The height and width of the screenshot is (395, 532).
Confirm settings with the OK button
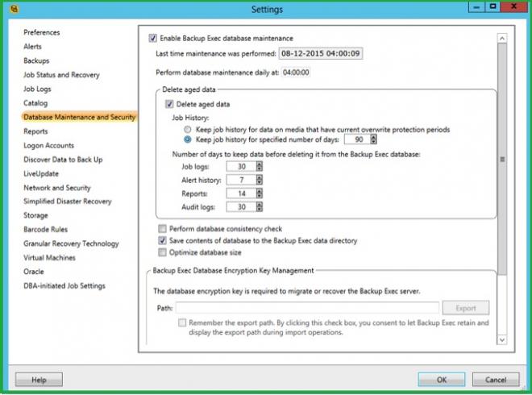442,380
